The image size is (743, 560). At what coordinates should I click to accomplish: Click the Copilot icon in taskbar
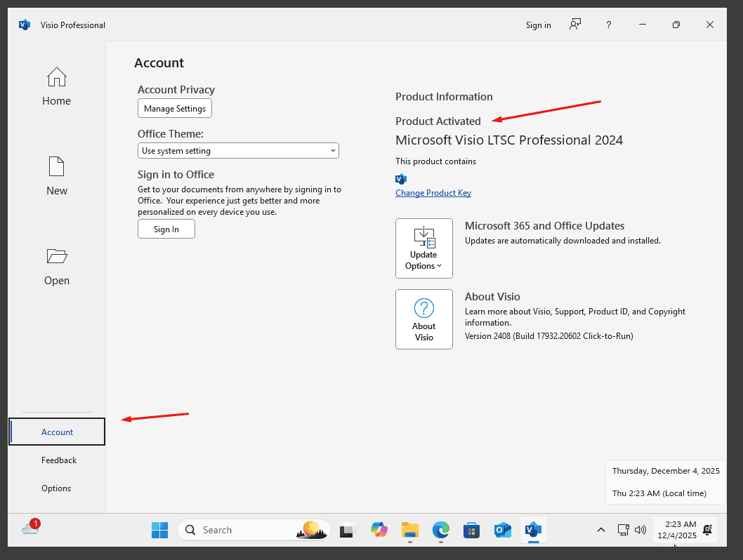(x=379, y=530)
